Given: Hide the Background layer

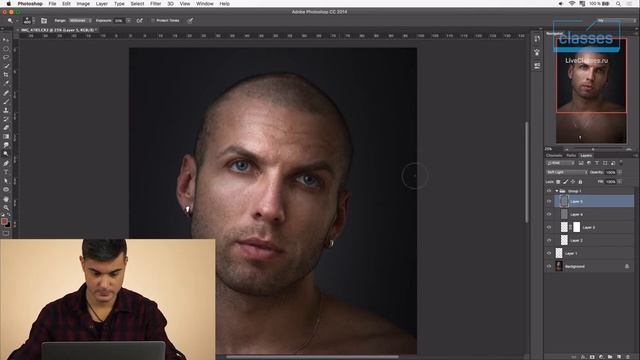Looking at the screenshot, I should [549, 267].
